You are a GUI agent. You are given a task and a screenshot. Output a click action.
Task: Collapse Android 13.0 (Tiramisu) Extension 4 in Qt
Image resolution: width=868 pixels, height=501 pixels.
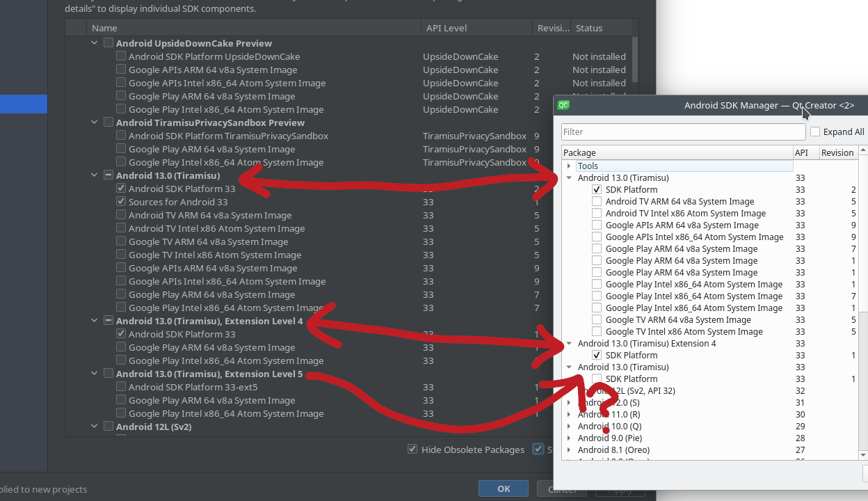(x=569, y=344)
